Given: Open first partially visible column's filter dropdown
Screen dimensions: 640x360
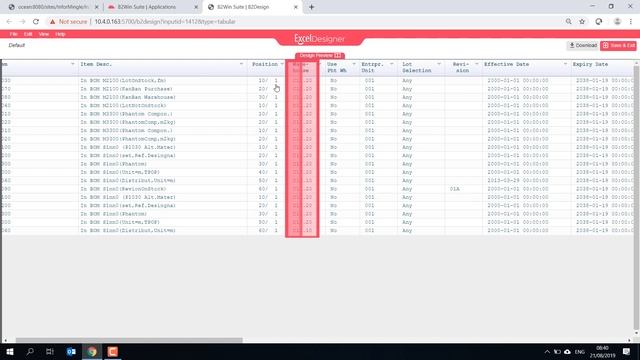Looking at the screenshot, I should tap(73, 64).
